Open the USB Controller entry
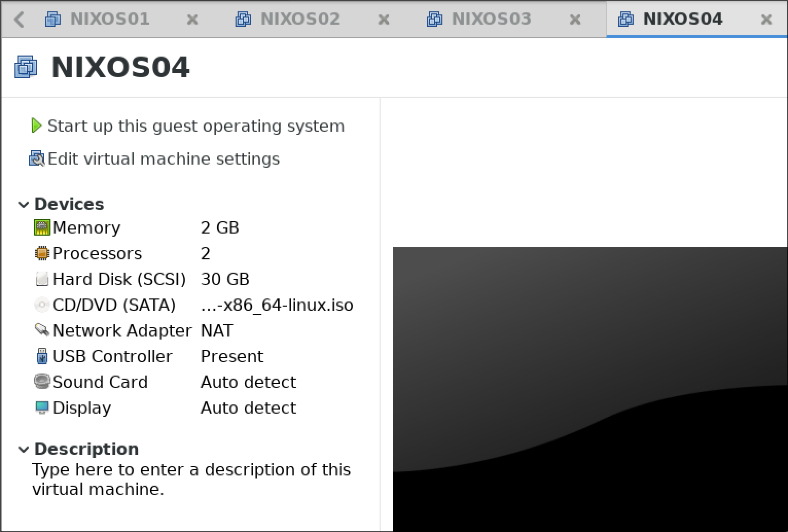This screenshot has height=532, width=788. coord(113,356)
